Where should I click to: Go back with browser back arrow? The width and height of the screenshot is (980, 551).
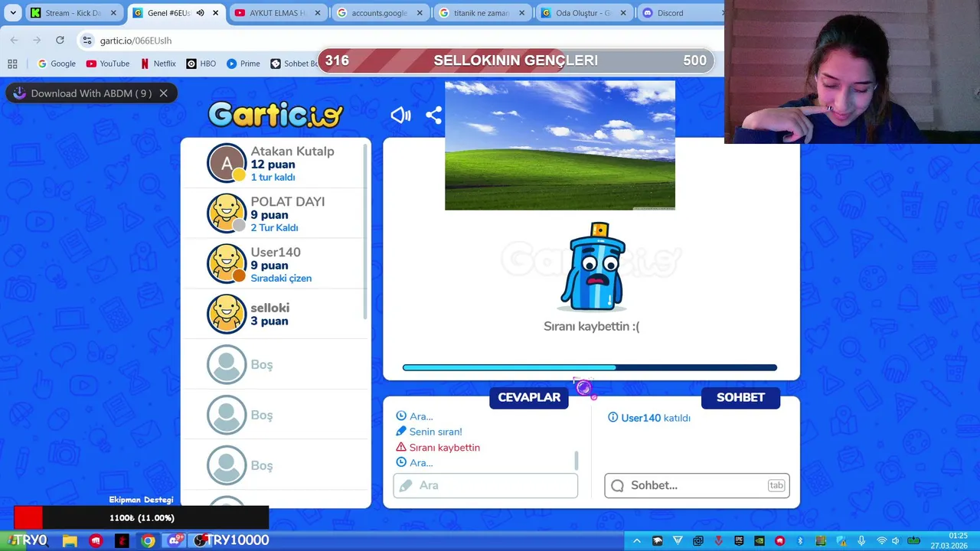(14, 40)
